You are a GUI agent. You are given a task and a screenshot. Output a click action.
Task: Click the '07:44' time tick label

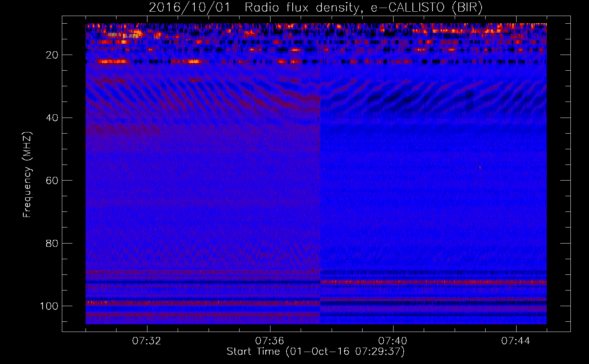(516, 341)
